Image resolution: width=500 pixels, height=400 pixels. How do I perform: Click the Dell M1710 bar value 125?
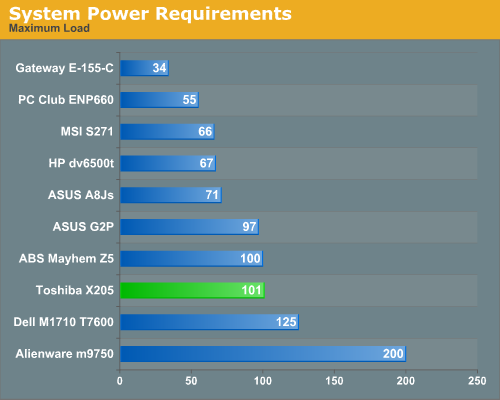(286, 322)
